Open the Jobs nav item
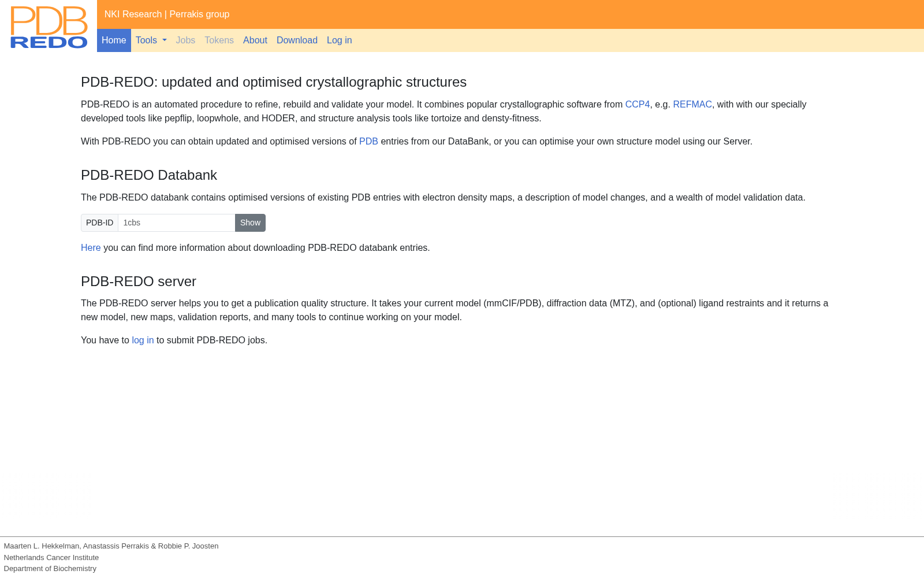Viewport: 924px width, 578px height. pos(185,40)
